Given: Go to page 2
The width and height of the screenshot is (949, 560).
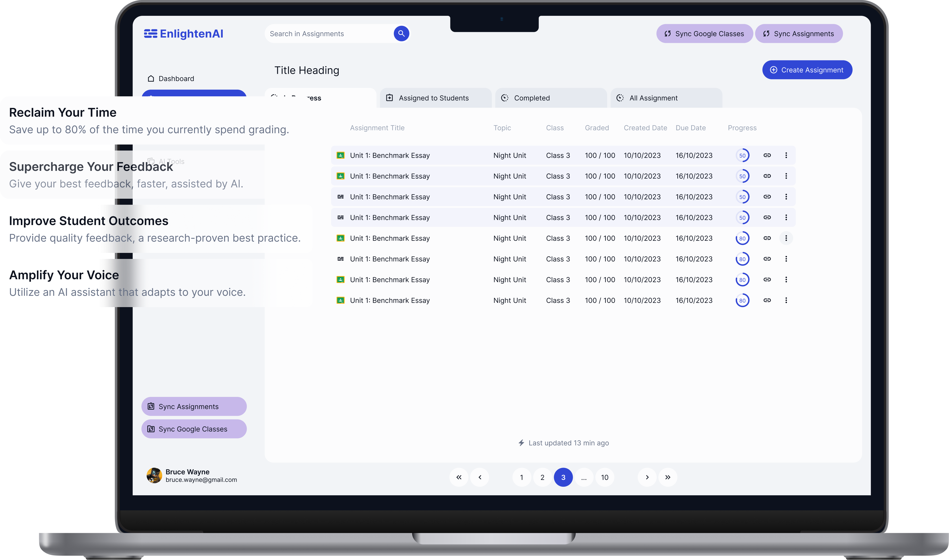Looking at the screenshot, I should (x=543, y=477).
